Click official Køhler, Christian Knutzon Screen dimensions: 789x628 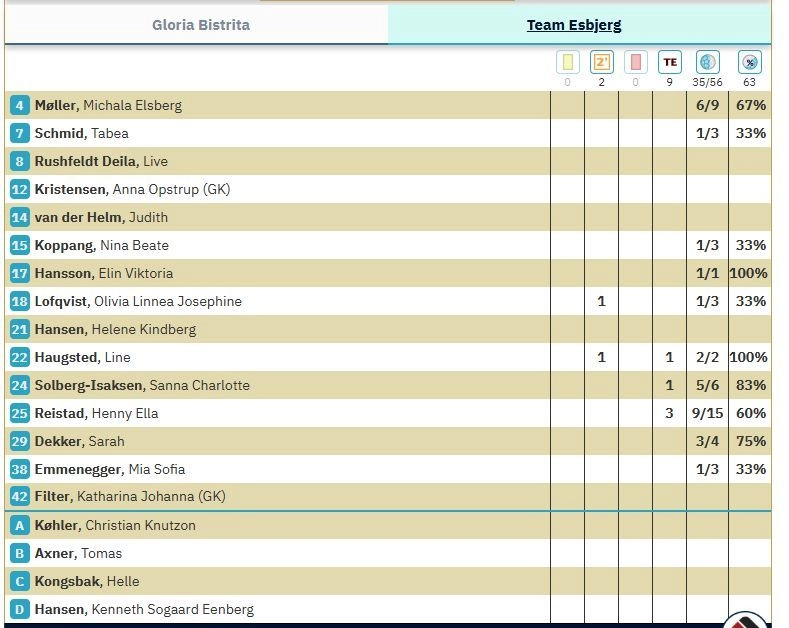[x=115, y=525]
